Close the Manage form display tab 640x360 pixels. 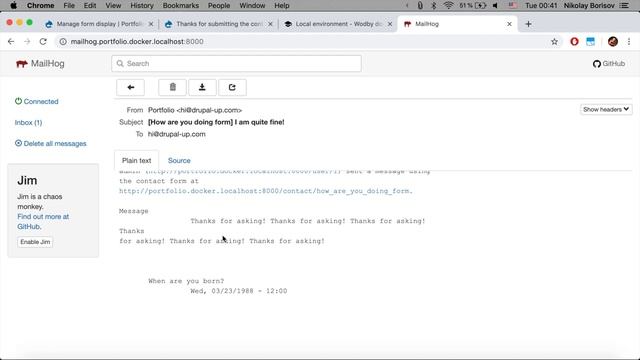point(151,24)
